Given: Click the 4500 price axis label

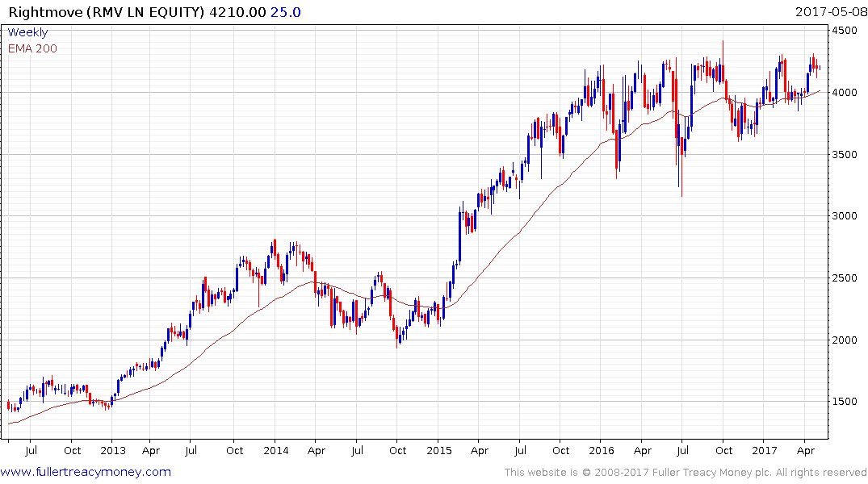Looking at the screenshot, I should pos(845,31).
